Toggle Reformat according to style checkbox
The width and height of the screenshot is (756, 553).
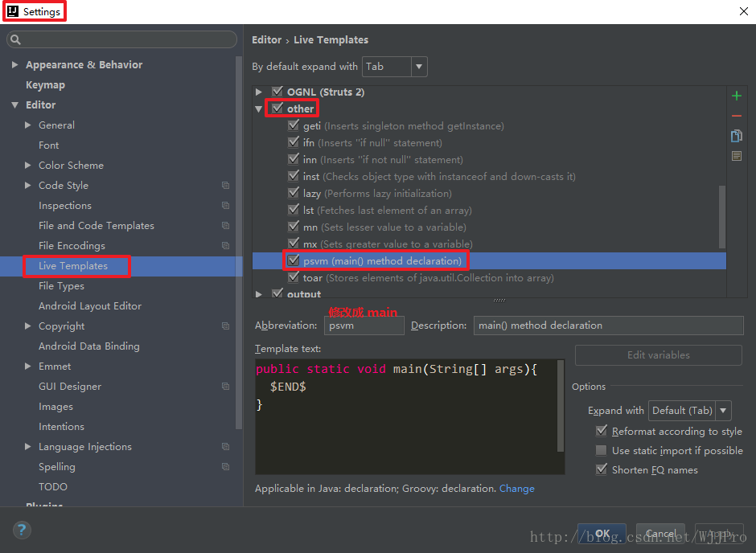tap(602, 432)
